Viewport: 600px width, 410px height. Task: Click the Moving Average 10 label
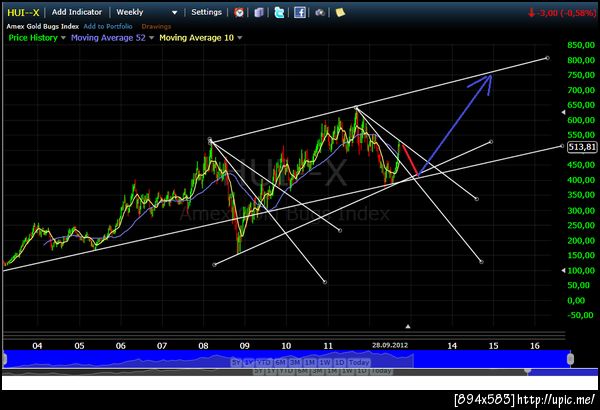tap(196, 38)
